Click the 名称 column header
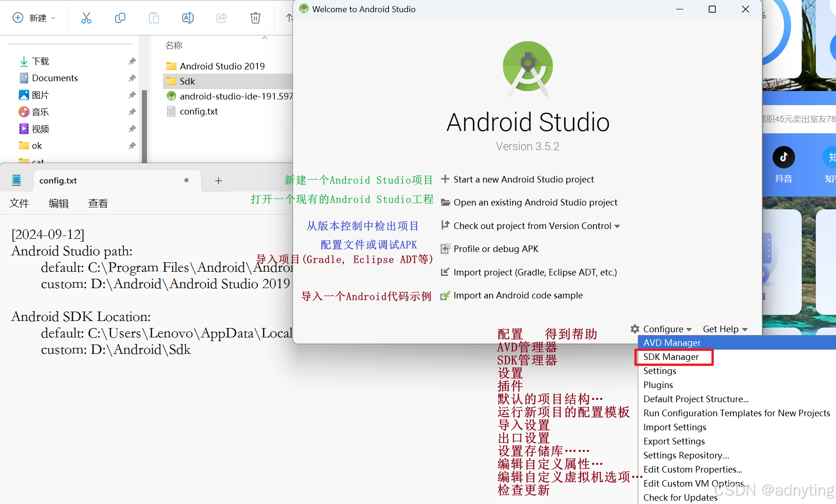Viewport: 836px width, 504px height. pyautogui.click(x=174, y=46)
